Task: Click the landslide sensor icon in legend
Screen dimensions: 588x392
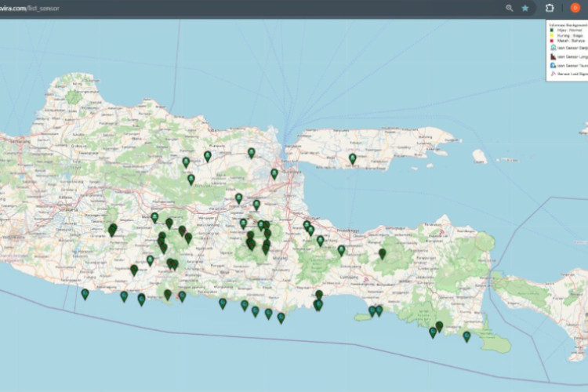Action: [554, 57]
